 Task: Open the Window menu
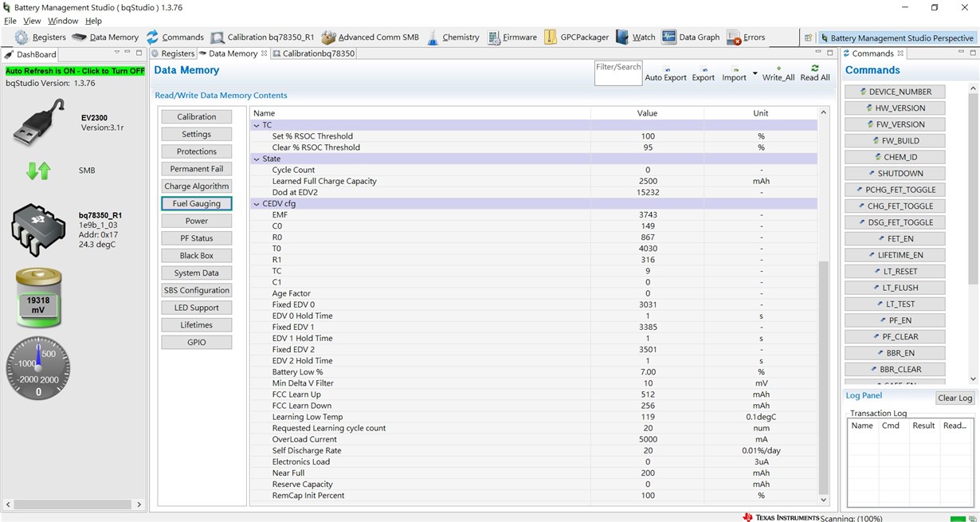[63, 21]
